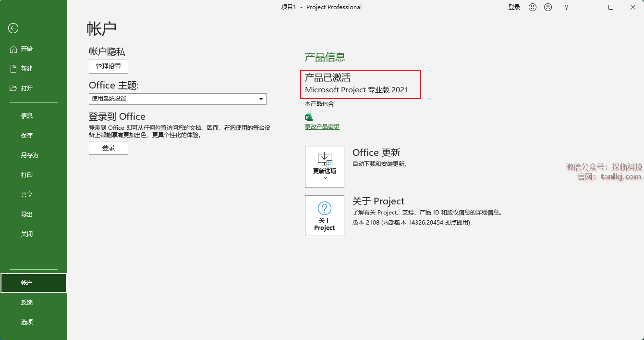The width and height of the screenshot is (644, 340).
Task: Maximize the Project window
Action: 611,7
